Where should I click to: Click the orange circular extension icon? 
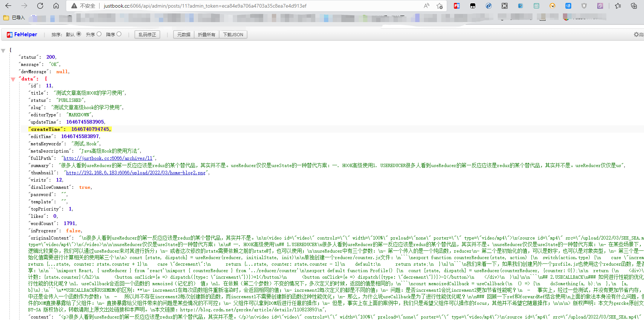552,6
